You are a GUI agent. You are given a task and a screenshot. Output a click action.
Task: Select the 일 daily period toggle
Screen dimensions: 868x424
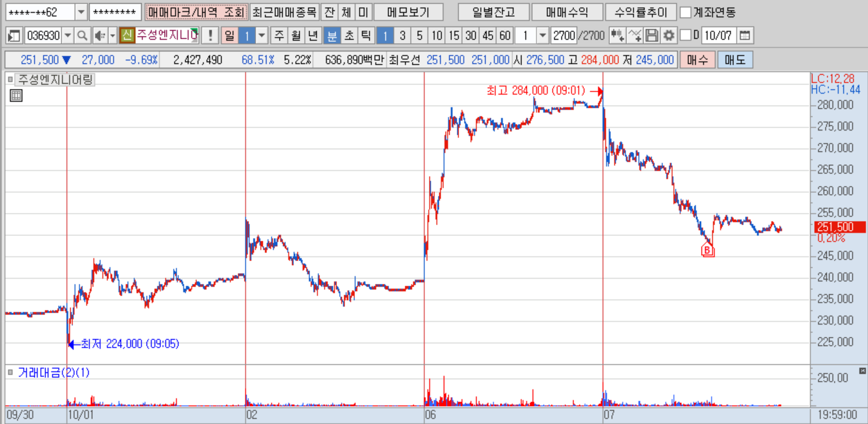[x=229, y=35]
